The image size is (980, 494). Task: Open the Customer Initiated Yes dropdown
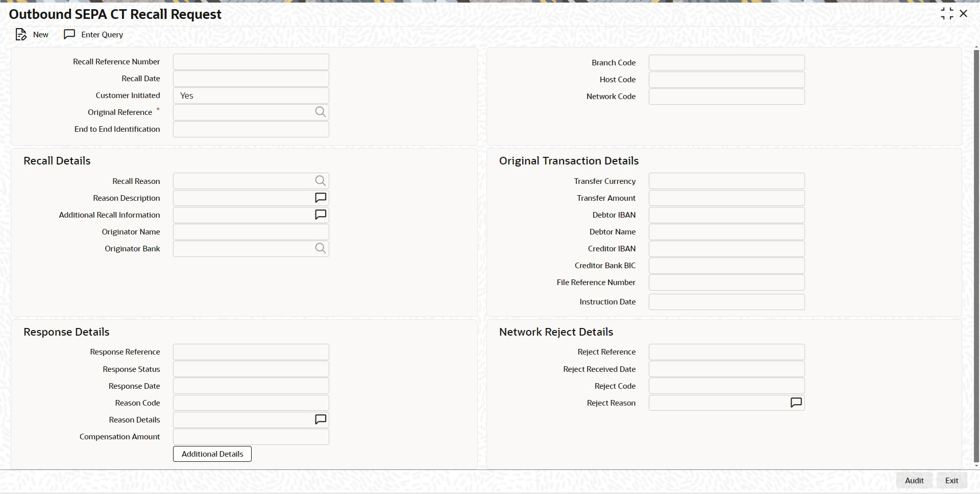[251, 96]
